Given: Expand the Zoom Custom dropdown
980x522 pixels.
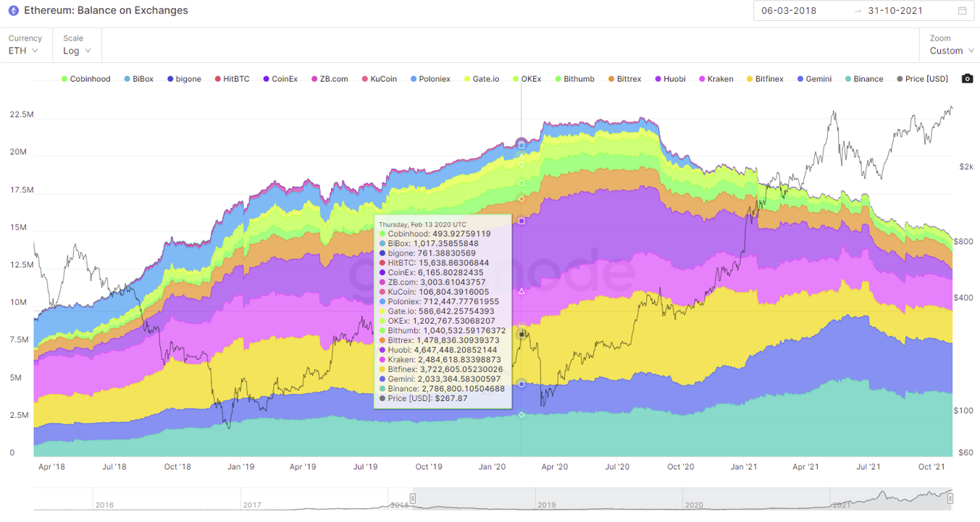Looking at the screenshot, I should [x=951, y=51].
